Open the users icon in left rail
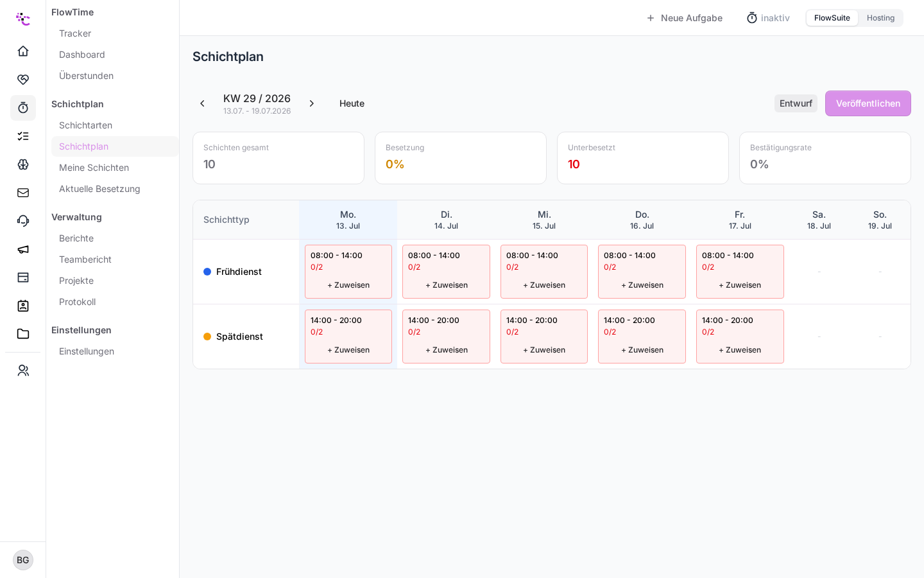Screen dimensions: 924x578 click(23, 371)
